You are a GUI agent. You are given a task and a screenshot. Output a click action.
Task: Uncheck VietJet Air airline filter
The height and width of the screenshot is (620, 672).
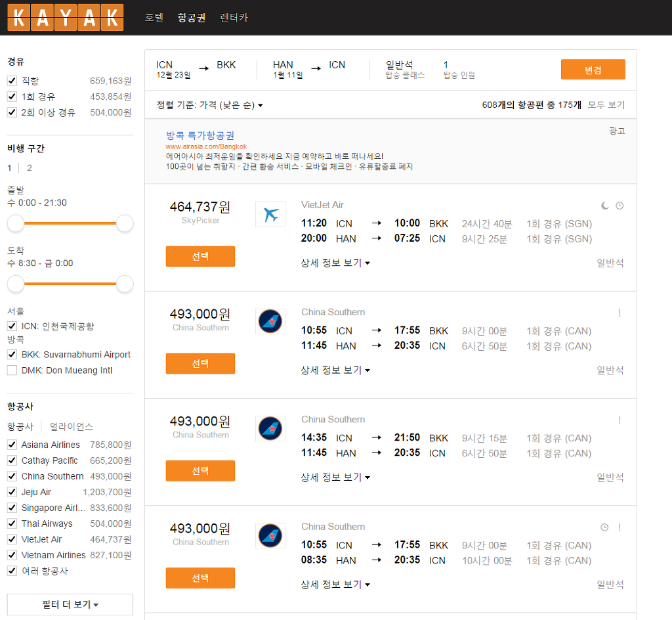tap(12, 539)
